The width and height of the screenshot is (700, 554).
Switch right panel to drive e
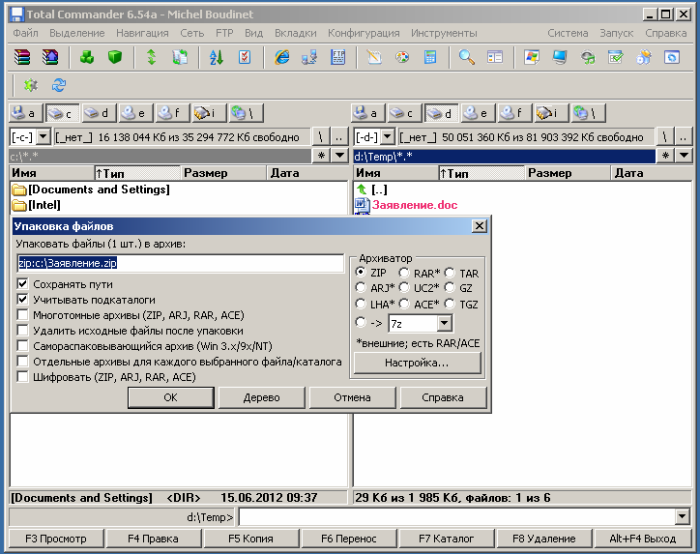point(479,113)
